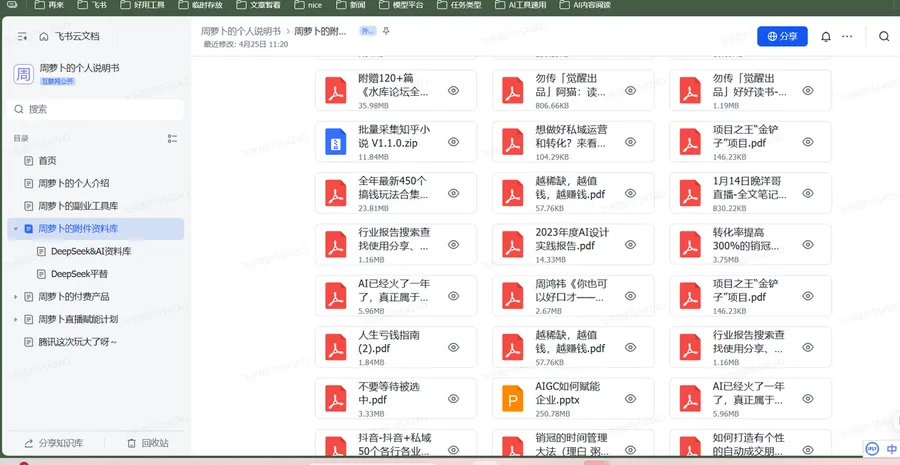The height and width of the screenshot is (465, 900).
Task: Go to 周萝卜的个人说明书 breadcrumb link
Action: (240, 31)
